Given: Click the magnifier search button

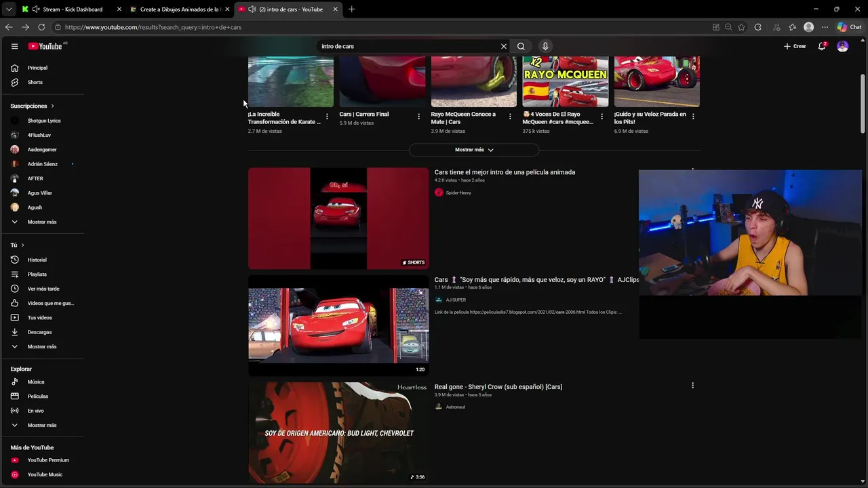Looking at the screenshot, I should (521, 46).
